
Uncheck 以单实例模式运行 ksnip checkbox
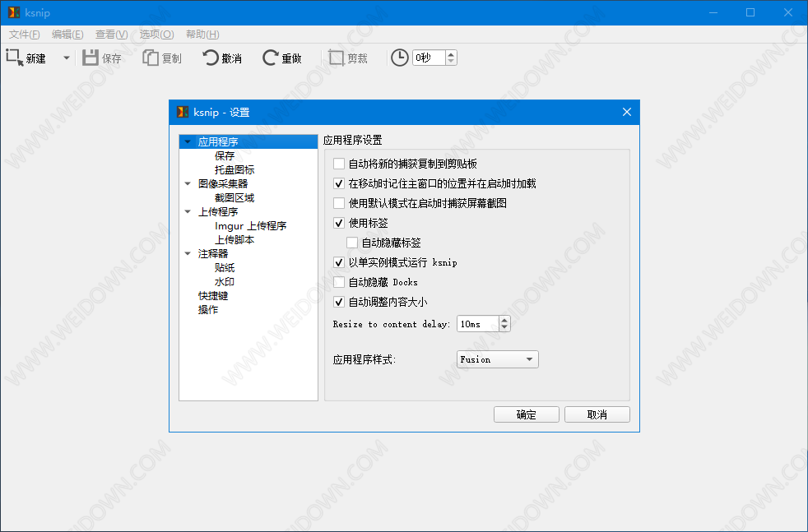(x=339, y=262)
